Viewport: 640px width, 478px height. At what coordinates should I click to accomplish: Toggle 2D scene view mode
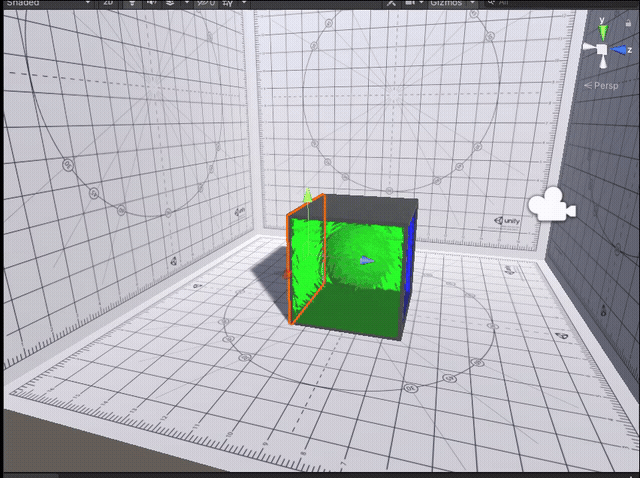click(108, 3)
